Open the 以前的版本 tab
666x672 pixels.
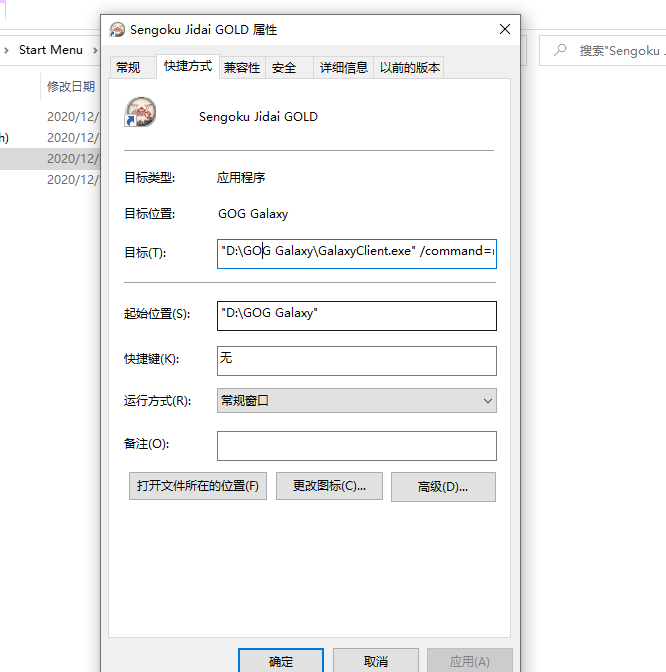[409, 67]
